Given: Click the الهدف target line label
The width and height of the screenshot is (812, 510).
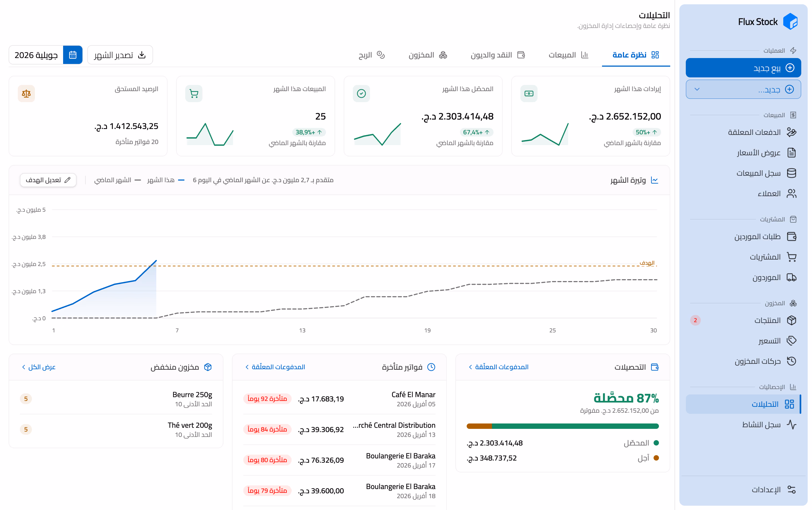Looking at the screenshot, I should 647,263.
